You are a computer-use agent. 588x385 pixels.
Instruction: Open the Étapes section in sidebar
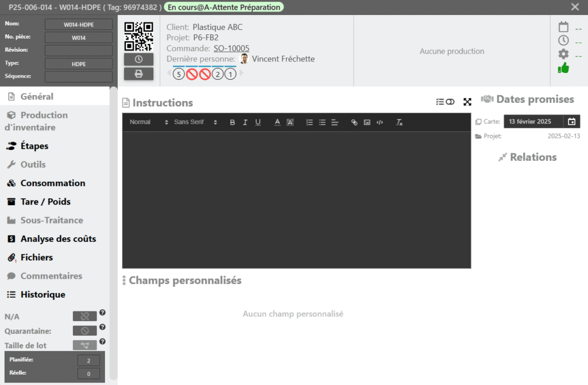pos(34,146)
